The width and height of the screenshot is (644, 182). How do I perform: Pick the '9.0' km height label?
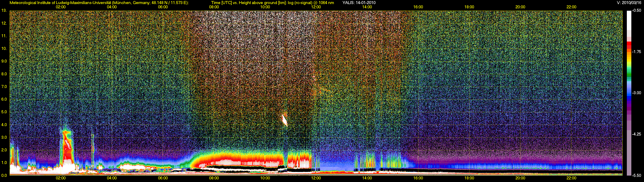pyautogui.click(x=4, y=61)
